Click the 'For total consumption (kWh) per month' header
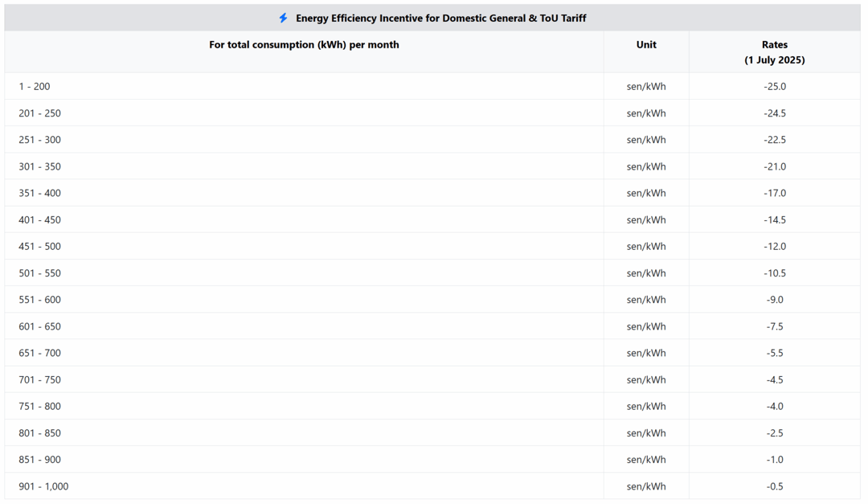The width and height of the screenshot is (868, 504). 304,45
